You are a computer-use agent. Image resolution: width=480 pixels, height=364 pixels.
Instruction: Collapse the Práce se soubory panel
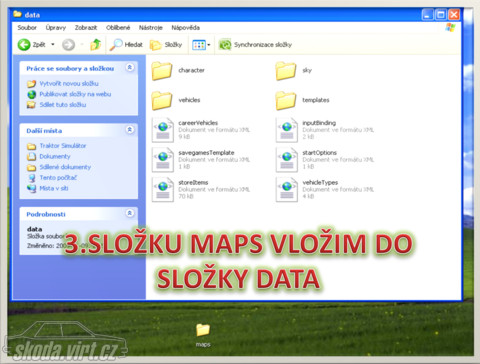click(x=130, y=68)
